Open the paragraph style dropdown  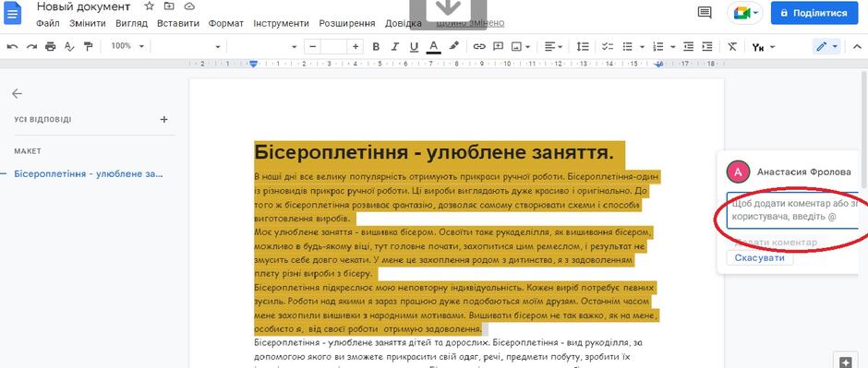pos(187,47)
